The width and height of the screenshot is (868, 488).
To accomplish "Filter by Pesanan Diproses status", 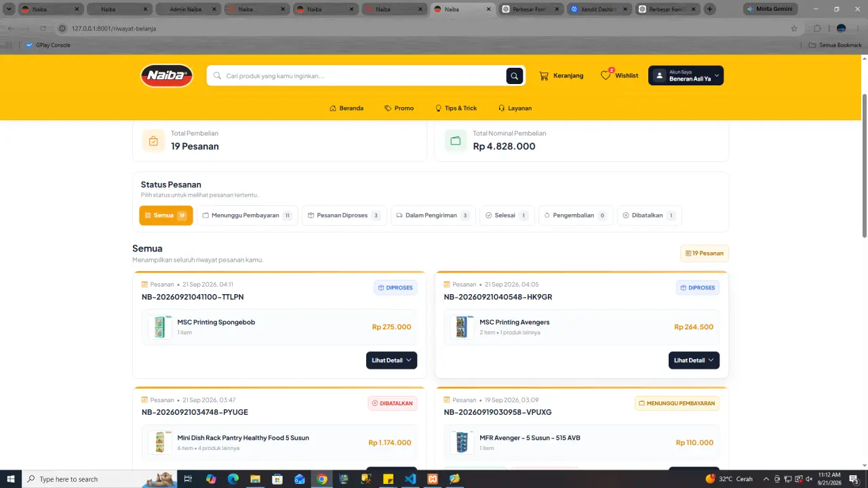I will click(x=344, y=216).
